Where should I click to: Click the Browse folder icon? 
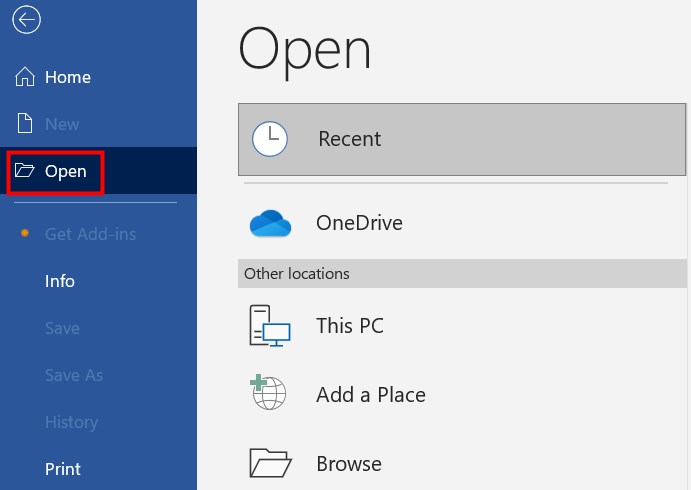270,463
